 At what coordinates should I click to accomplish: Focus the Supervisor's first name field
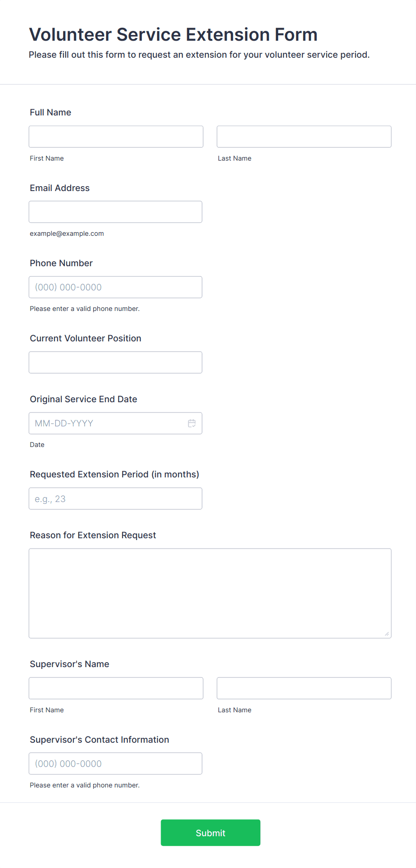click(116, 688)
